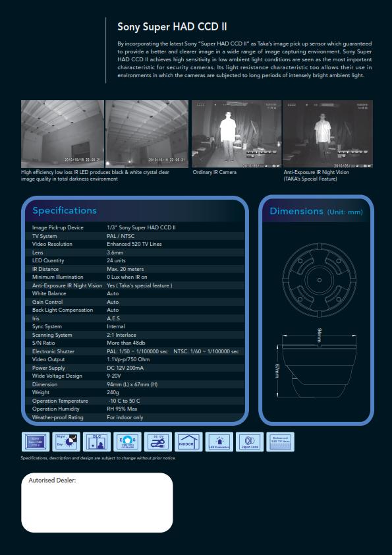Click the "Weather-proof Rating" row label
392x555 pixels.
(x=58, y=417)
